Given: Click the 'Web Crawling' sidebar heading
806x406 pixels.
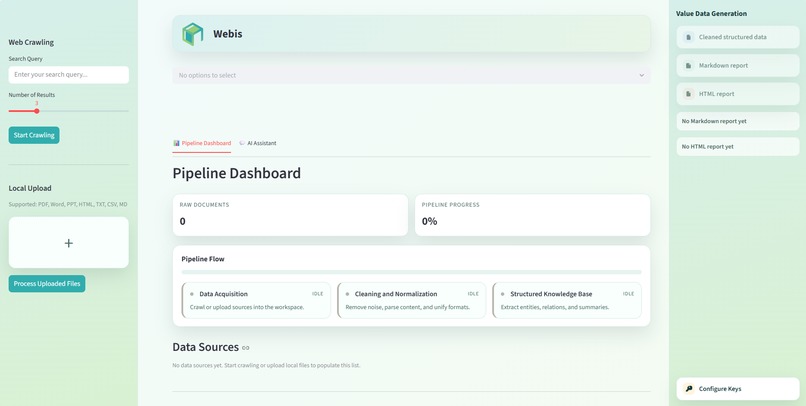Looking at the screenshot, I should 31,42.
